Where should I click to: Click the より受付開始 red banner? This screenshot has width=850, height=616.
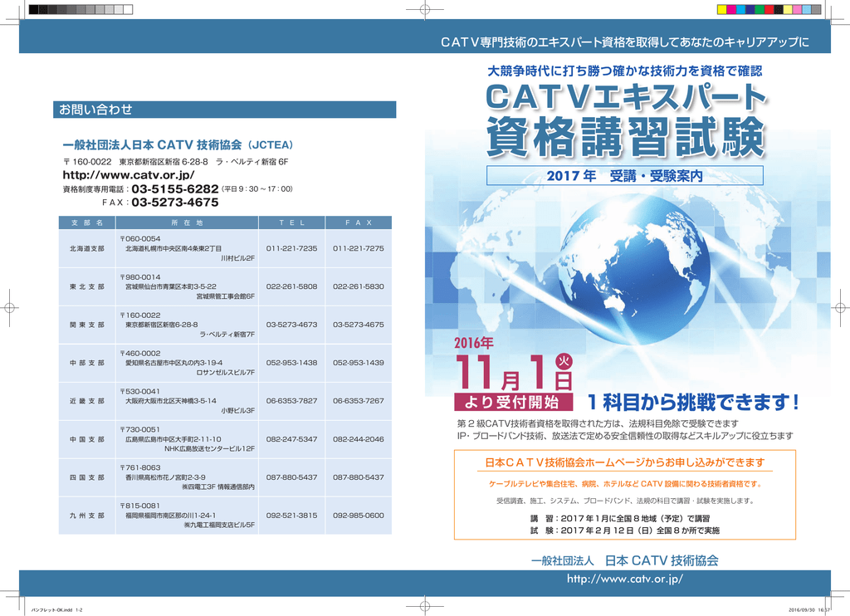[x=513, y=402]
